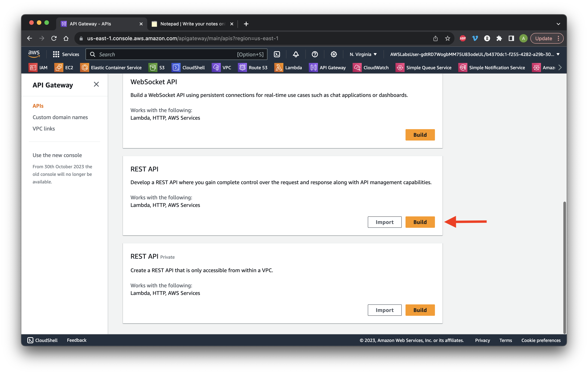Toggle the Chrome side panel icon
Screen dimensions: 588x374
(511, 38)
